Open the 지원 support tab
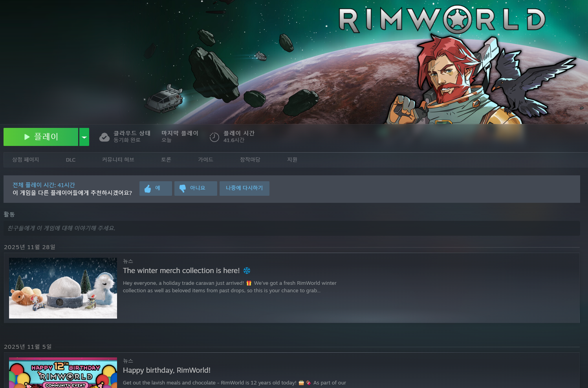This screenshot has width=588, height=388. click(x=292, y=160)
